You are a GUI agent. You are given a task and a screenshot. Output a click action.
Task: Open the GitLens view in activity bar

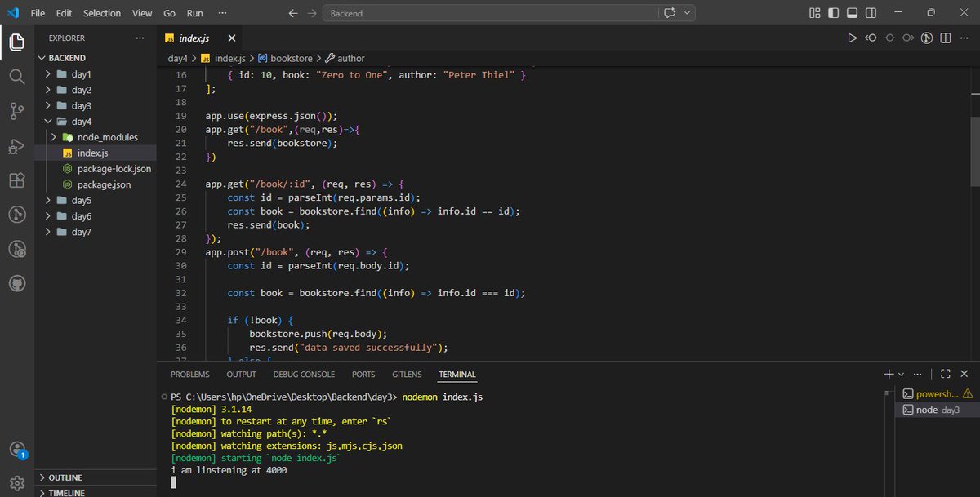[x=17, y=215]
